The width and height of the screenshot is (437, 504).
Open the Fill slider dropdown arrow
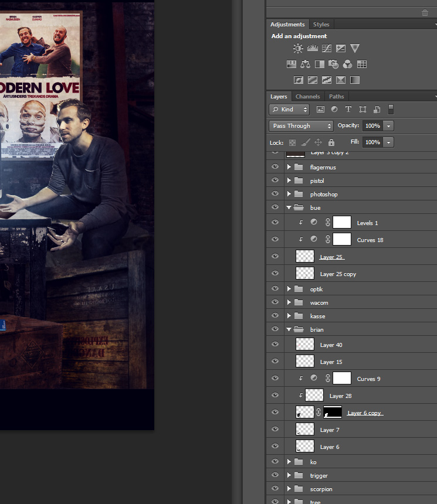pos(388,142)
